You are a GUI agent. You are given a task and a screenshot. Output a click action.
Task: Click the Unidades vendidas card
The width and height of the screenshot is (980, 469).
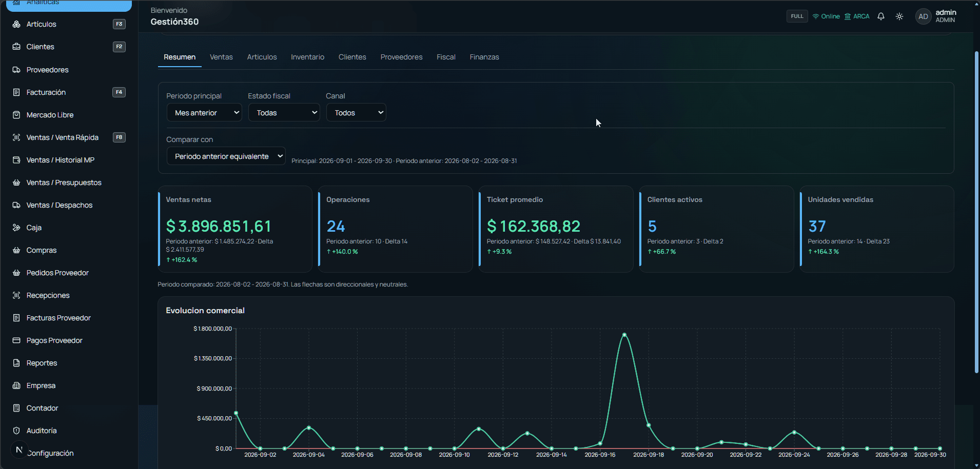877,229
